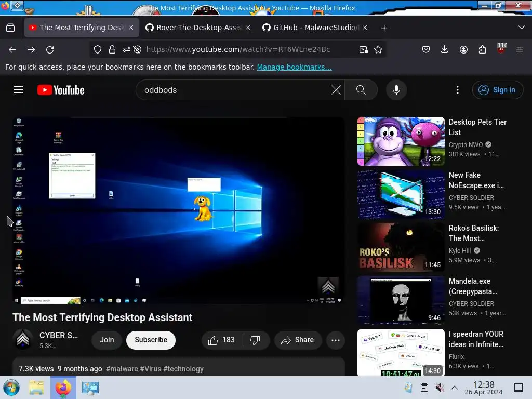Open the site permissions icon in the address bar
532x399 pixels.
(x=127, y=49)
